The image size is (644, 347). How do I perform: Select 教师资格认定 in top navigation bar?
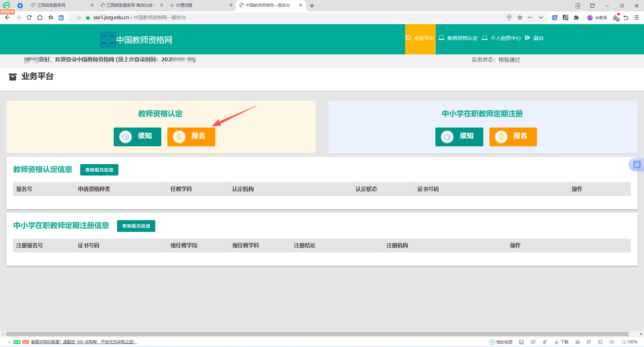click(x=458, y=38)
